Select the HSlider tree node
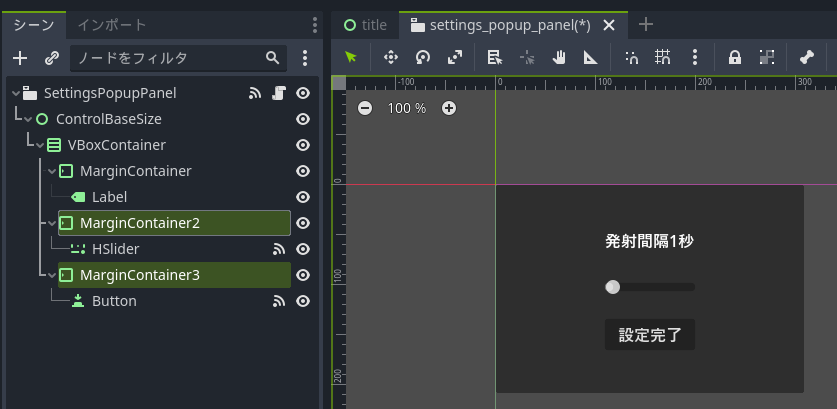 tap(115, 249)
